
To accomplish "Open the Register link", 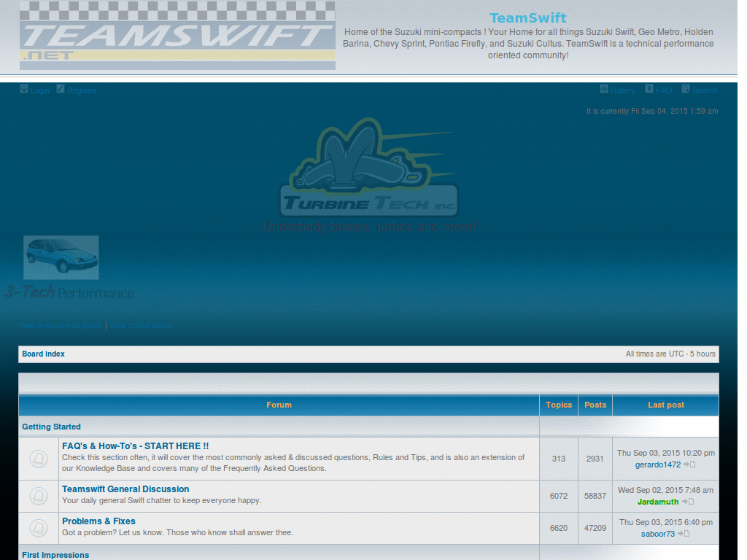I will click(82, 90).
